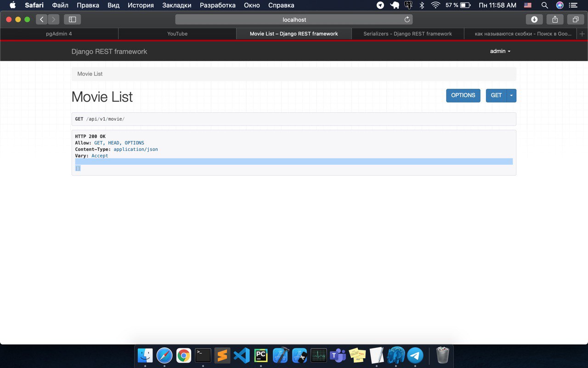Open Telegram from the Dock
Screen dimensions: 588x368
[415, 355]
